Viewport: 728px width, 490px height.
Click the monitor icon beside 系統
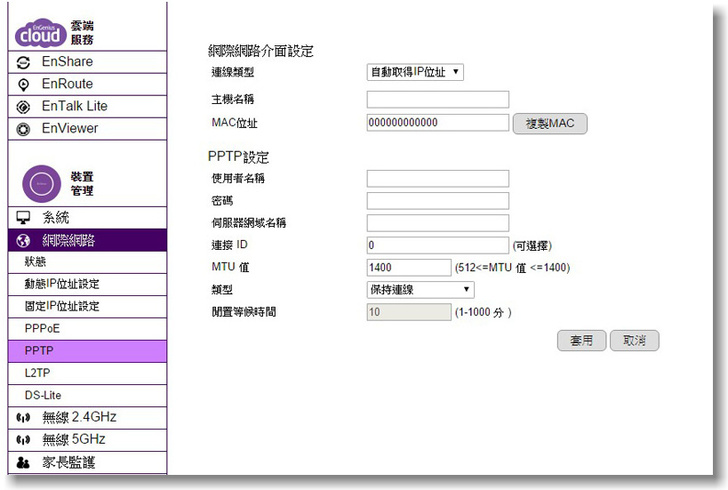tap(23, 217)
